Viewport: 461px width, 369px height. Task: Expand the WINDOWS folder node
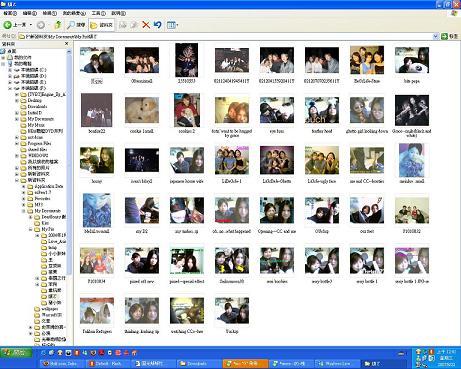17,156
